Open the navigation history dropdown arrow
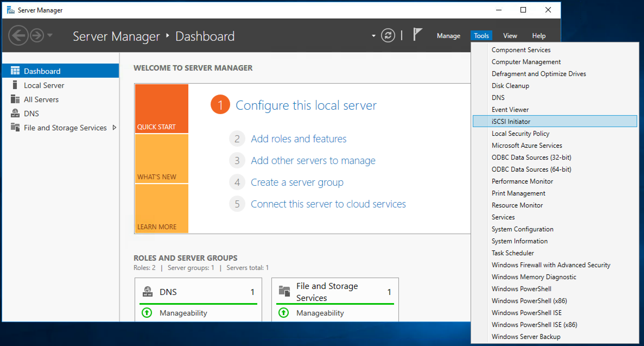Screen dimensions: 644x346 (50, 35)
